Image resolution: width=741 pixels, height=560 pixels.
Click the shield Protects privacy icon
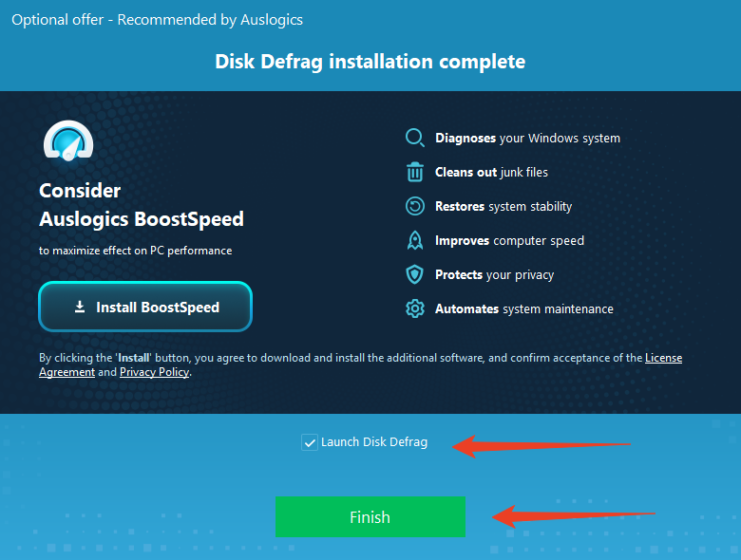[x=415, y=274]
